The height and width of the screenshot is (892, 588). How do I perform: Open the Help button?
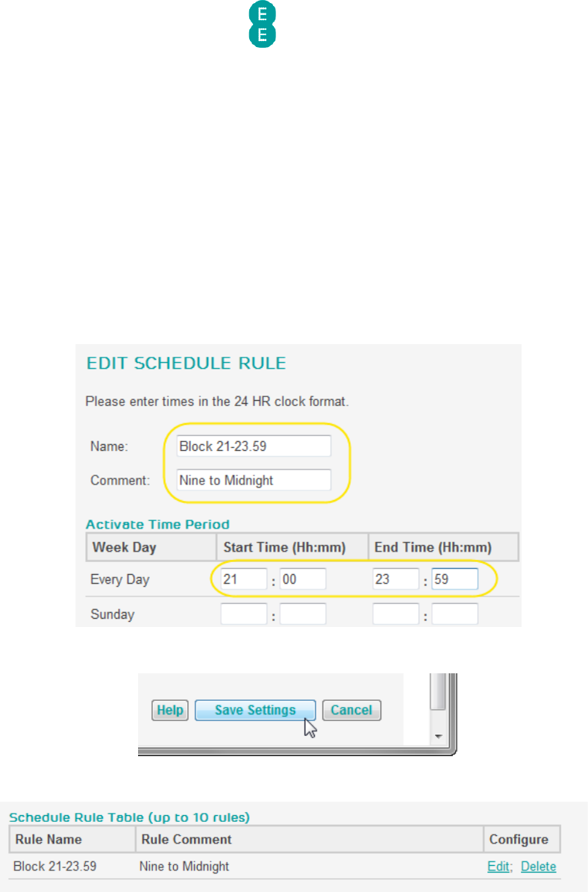click(170, 710)
